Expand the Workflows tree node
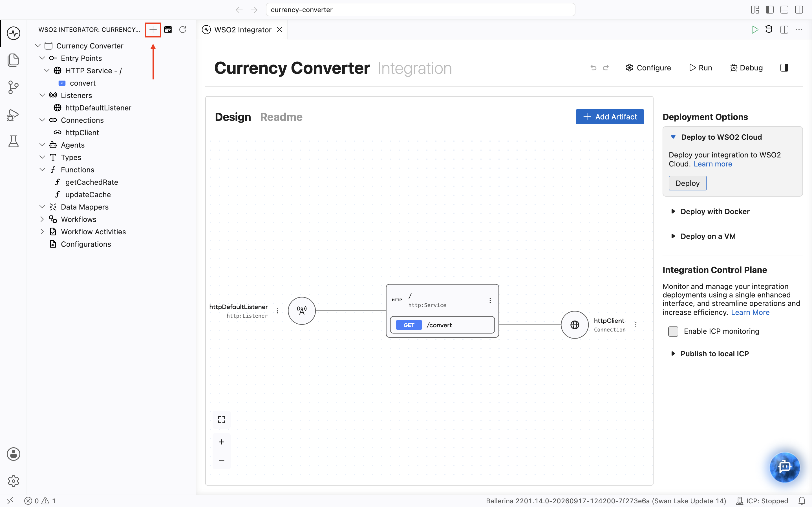The width and height of the screenshot is (812, 507). tap(42, 219)
